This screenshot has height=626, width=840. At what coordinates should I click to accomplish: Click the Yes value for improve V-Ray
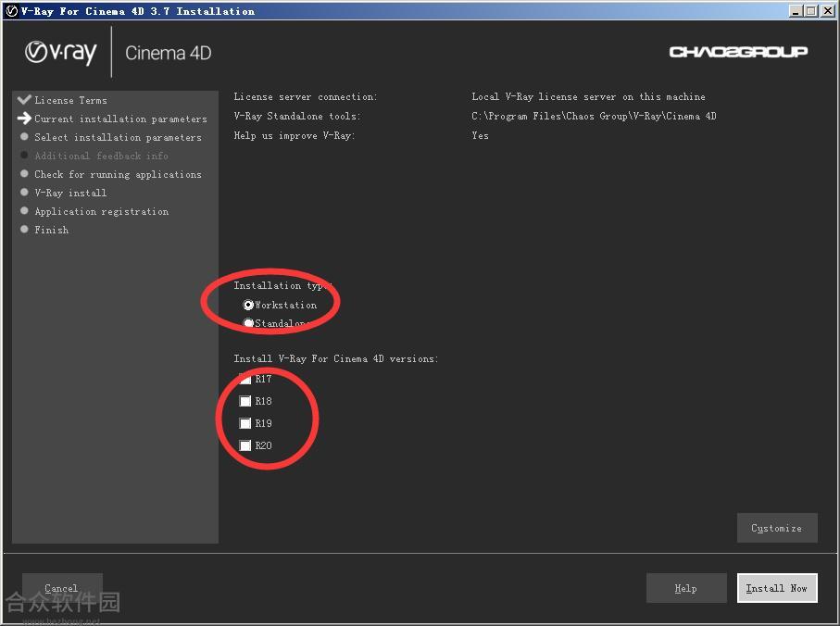tap(480, 135)
